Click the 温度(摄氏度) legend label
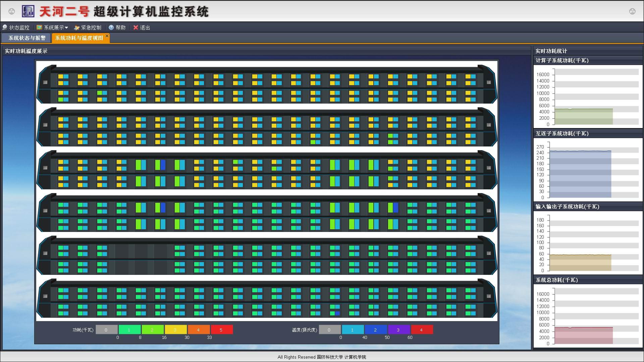Viewport: 644px width, 362px height. [x=305, y=330]
